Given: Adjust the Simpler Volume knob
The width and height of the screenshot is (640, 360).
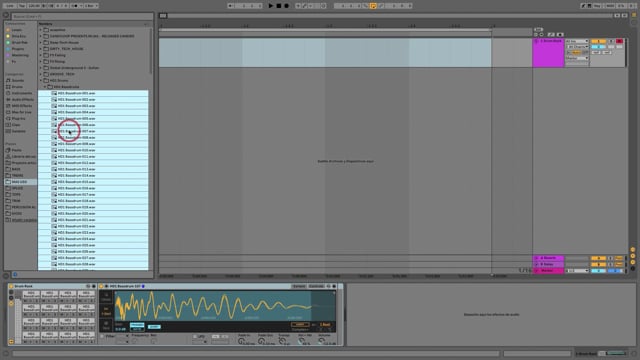Looking at the screenshot, I should pyautogui.click(x=322, y=340).
